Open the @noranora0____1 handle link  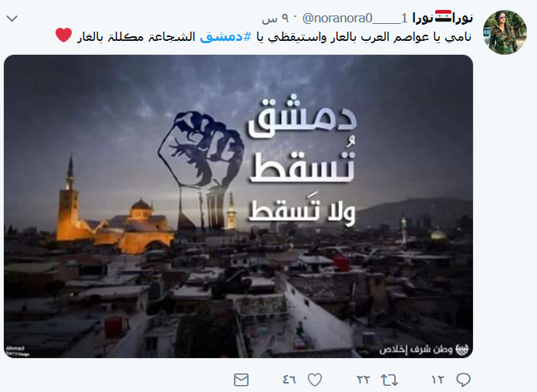(355, 19)
